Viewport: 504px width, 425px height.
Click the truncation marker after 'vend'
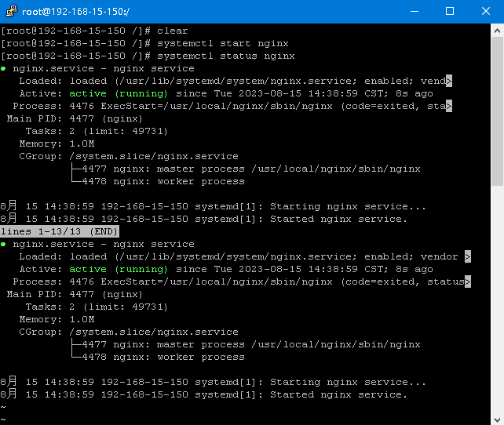pyautogui.click(x=449, y=81)
